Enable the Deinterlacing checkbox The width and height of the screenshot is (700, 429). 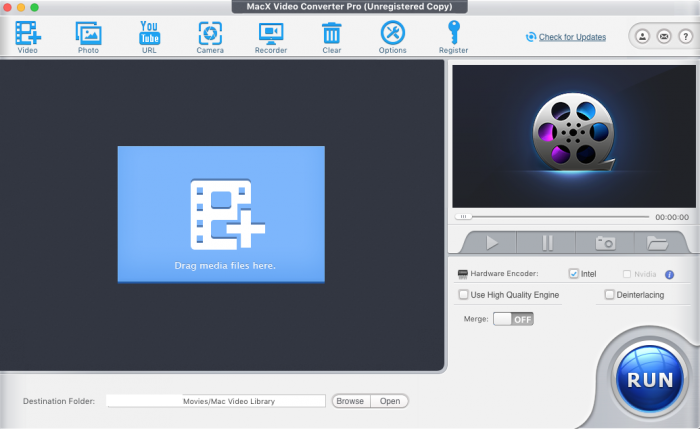[x=609, y=295]
